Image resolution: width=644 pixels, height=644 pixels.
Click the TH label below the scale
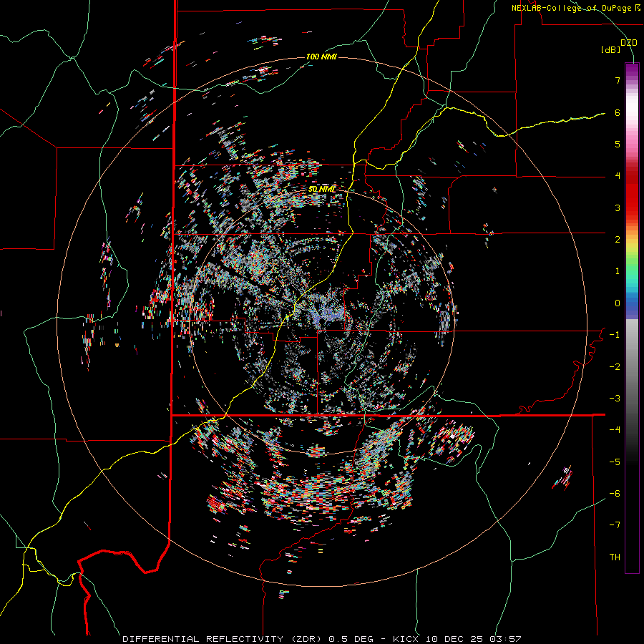coord(615,557)
